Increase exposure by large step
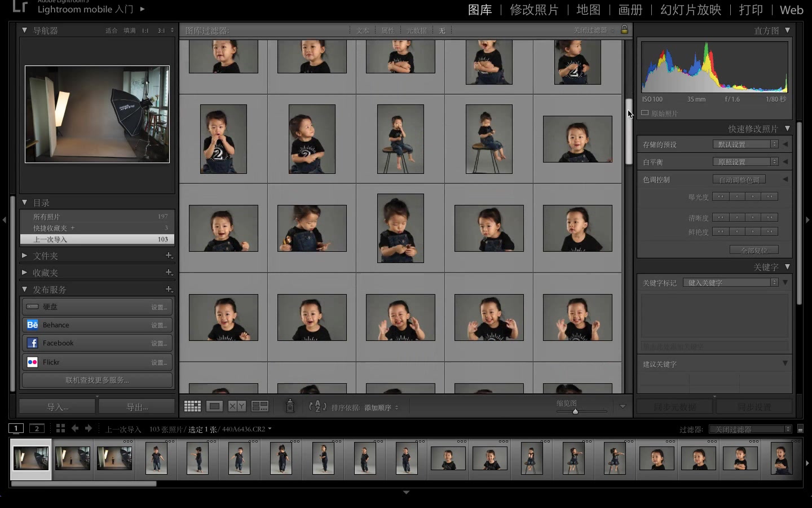The height and width of the screenshot is (508, 812). pos(770,196)
